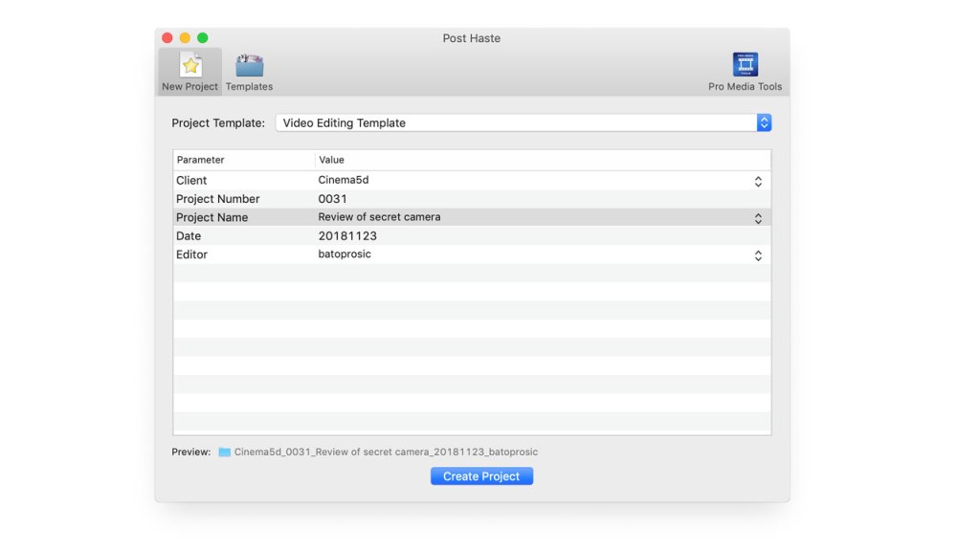Screen dimensions: 980x551
Task: Select the Client parameter row
Action: [191, 181]
